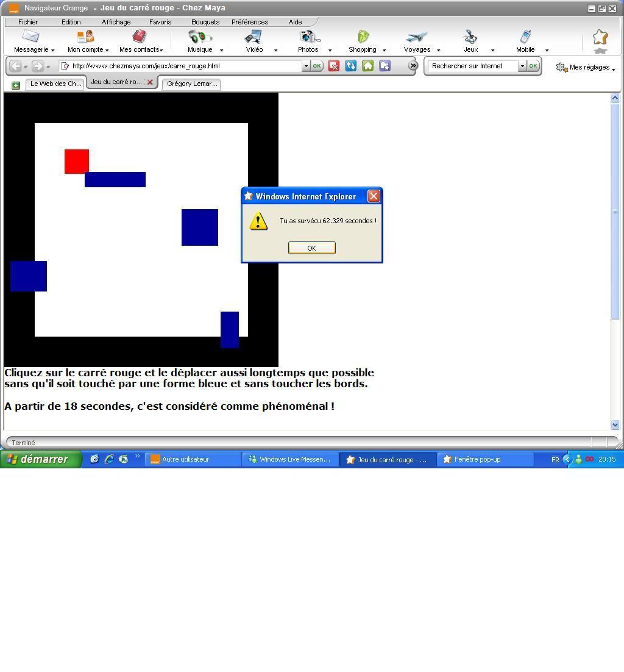Open the Autre utilisateur taskbar item
This screenshot has height=672, width=624.
tap(193, 459)
